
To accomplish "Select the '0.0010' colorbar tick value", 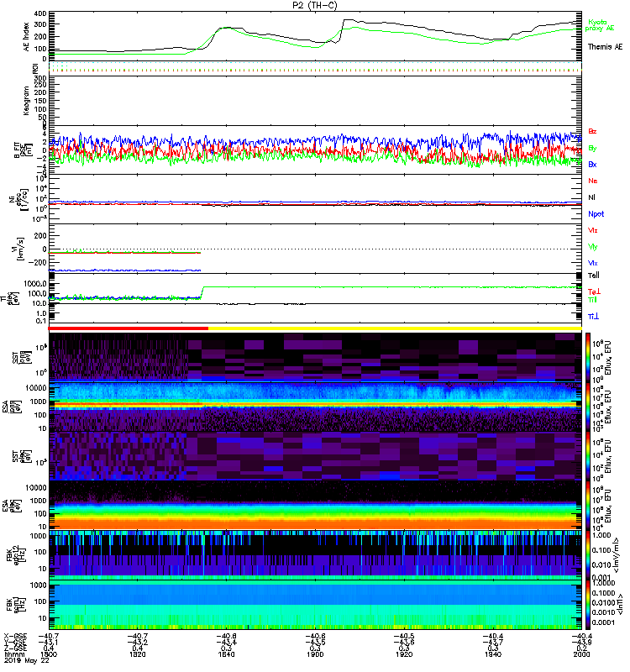I will click(603, 612).
